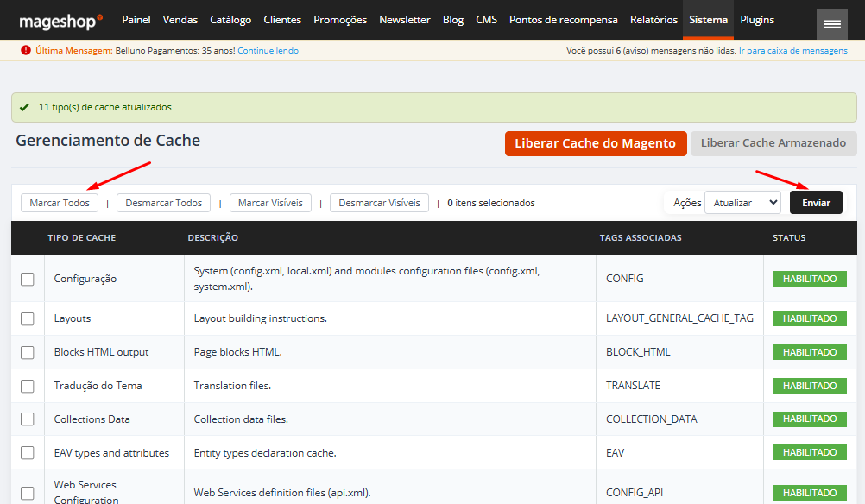Click the Marcar Visíveis button
This screenshot has width=865, height=504.
(270, 203)
